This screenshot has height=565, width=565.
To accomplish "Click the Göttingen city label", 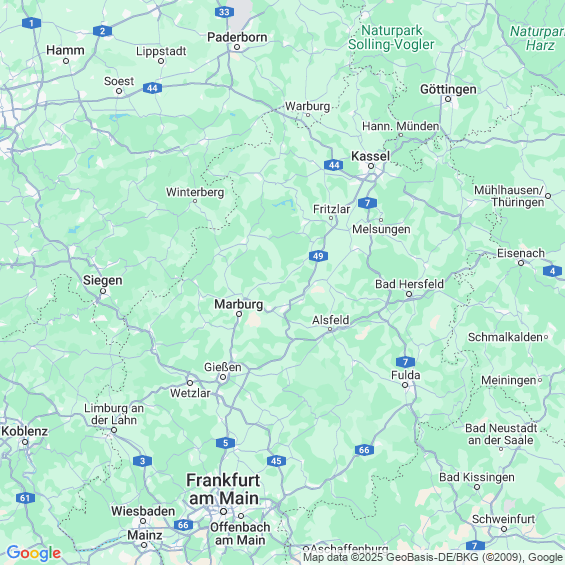I will (448, 89).
